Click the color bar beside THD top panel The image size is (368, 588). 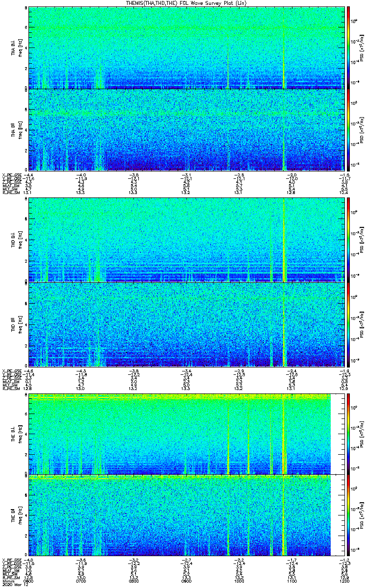coord(348,240)
